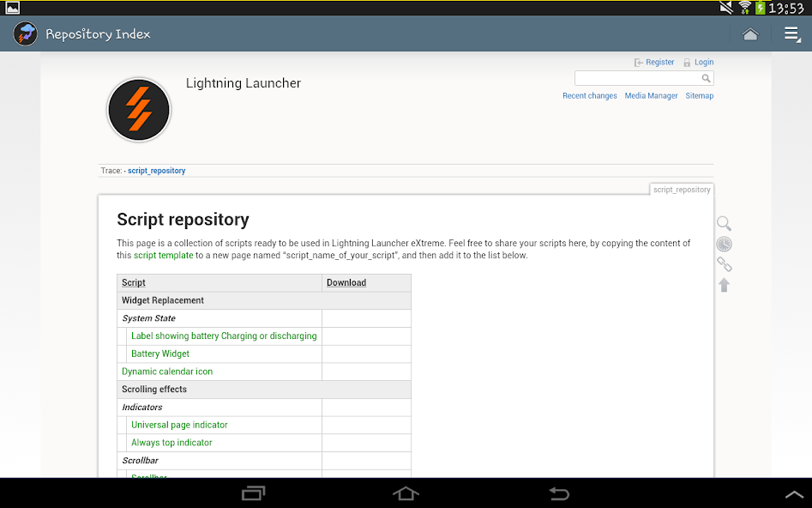812x508 pixels.
Task: Open the Register page
Action: coord(659,62)
